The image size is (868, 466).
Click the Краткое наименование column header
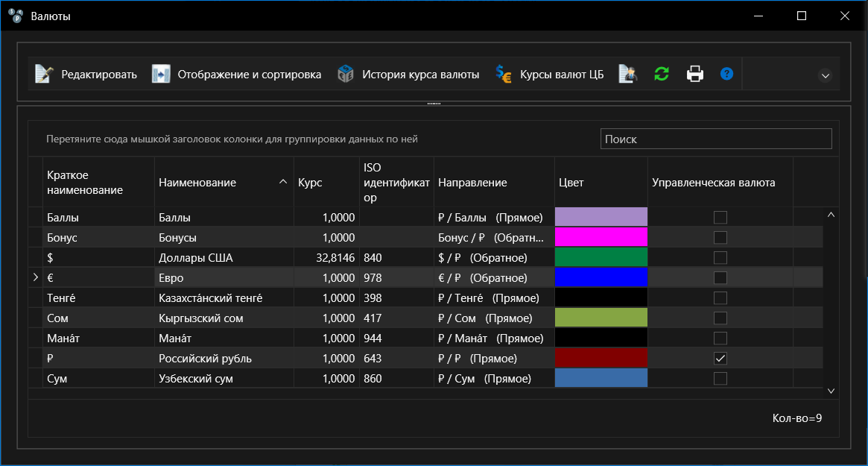click(x=98, y=183)
